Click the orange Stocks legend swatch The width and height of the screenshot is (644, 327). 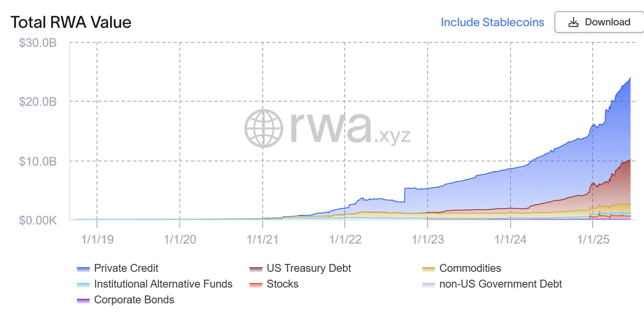pos(255,285)
